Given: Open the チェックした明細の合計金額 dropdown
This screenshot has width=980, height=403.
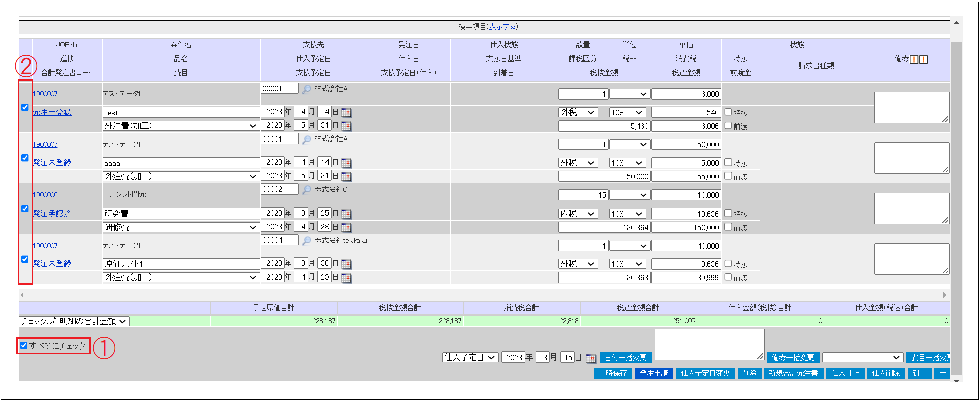Looking at the screenshot, I should tap(74, 321).
